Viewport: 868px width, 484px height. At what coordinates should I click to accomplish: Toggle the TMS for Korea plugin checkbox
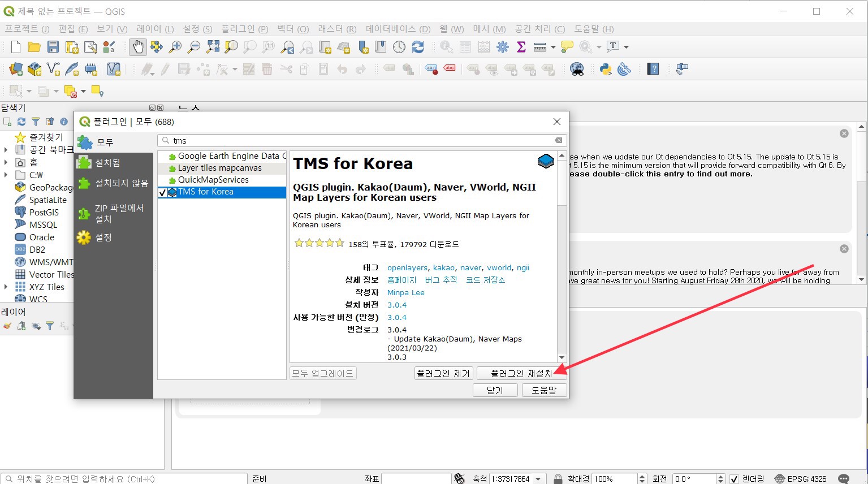pos(162,192)
